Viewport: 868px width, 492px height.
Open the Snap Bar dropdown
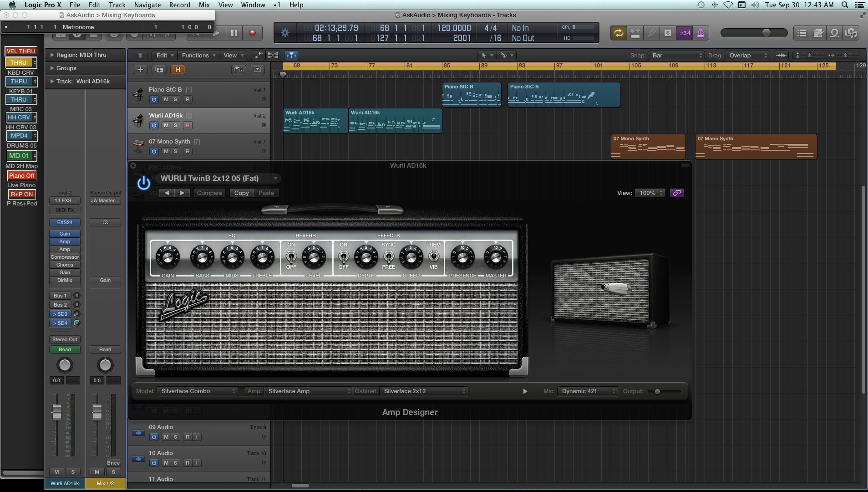pos(675,55)
